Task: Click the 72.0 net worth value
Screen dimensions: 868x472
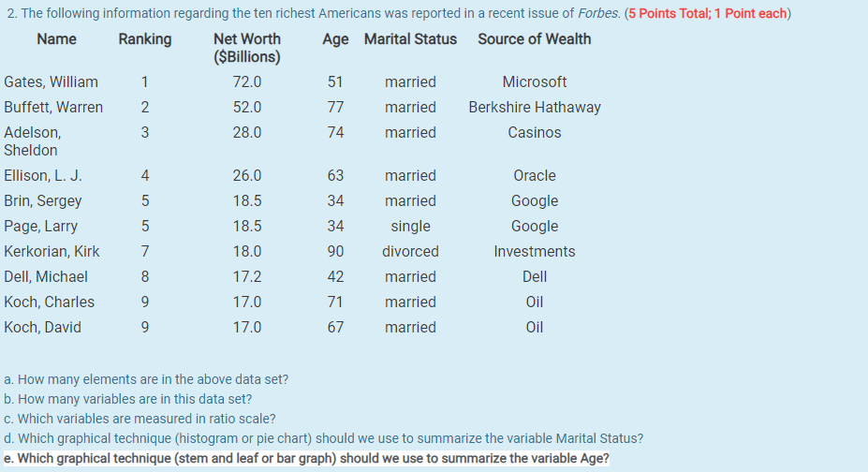Action: click(247, 82)
